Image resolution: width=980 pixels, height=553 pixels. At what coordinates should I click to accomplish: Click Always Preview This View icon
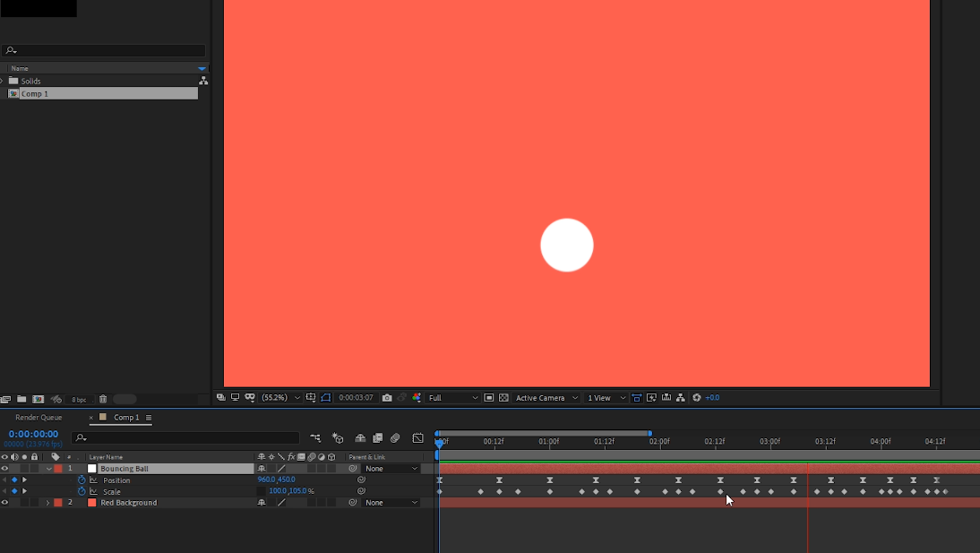pyautogui.click(x=220, y=397)
